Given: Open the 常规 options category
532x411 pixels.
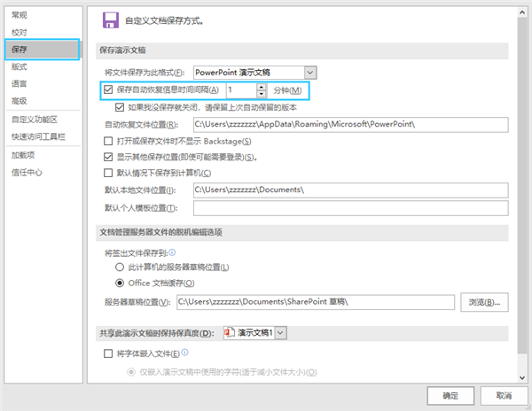Looking at the screenshot, I should [x=20, y=15].
